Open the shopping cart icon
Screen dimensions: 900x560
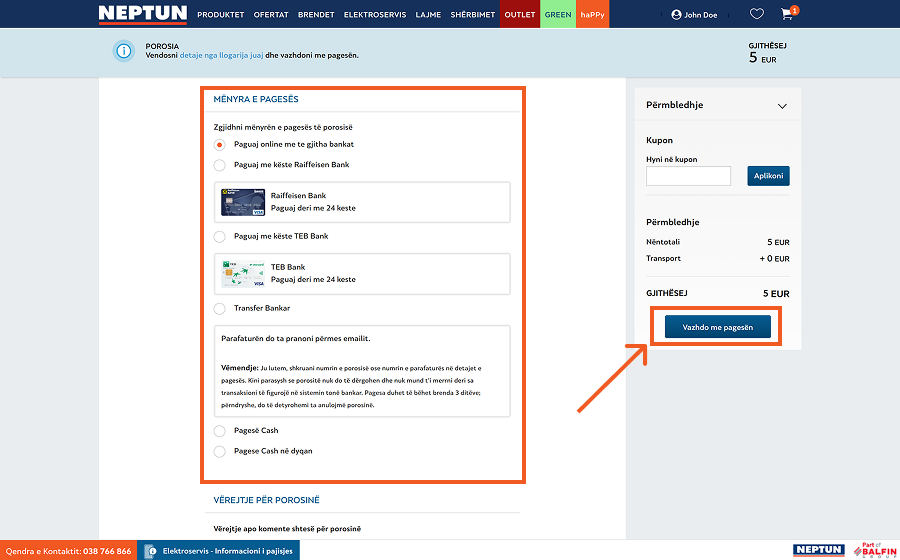(x=787, y=15)
